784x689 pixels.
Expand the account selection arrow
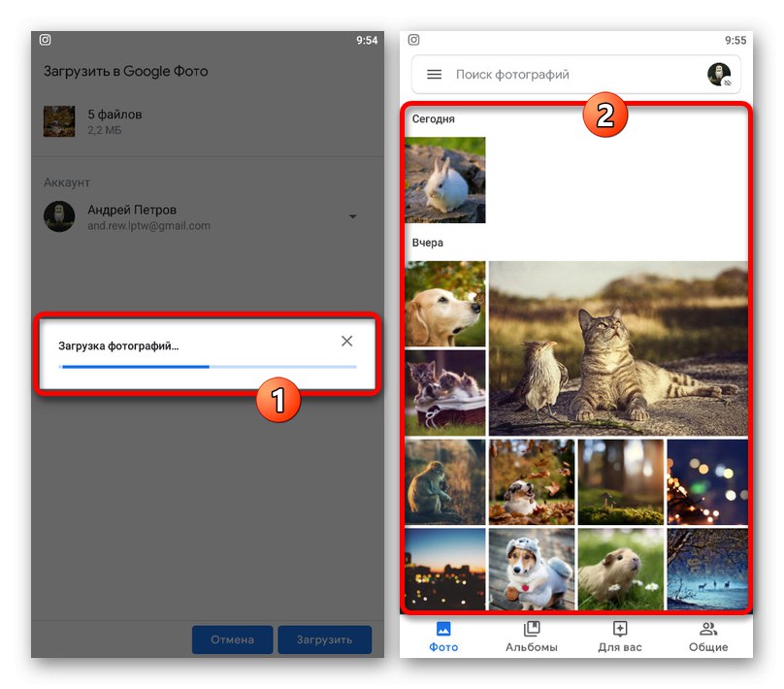tap(353, 216)
